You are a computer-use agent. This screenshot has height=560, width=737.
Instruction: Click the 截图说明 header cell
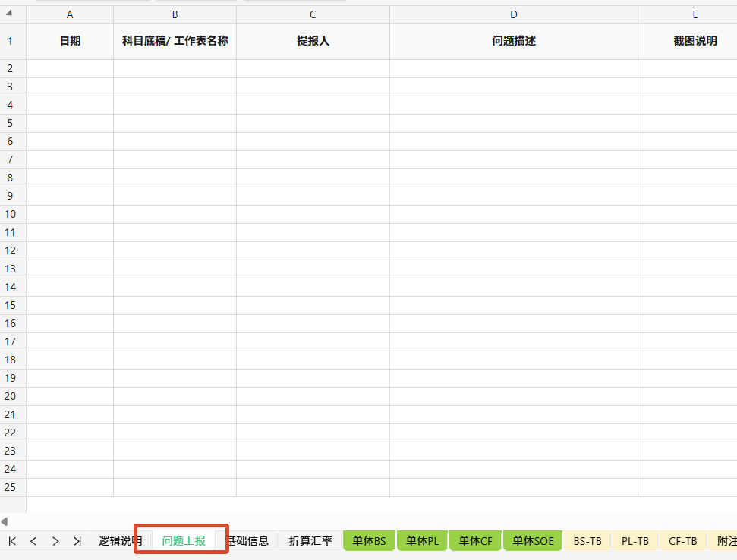point(688,41)
